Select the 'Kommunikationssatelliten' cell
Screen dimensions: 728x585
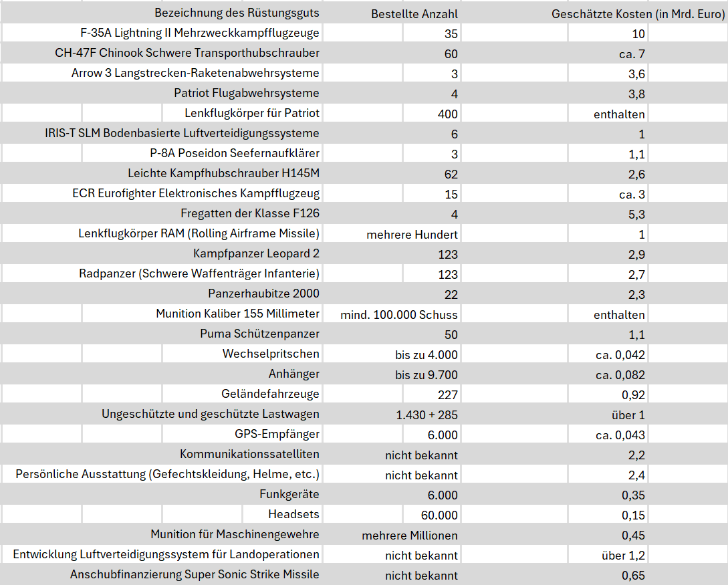click(x=249, y=453)
